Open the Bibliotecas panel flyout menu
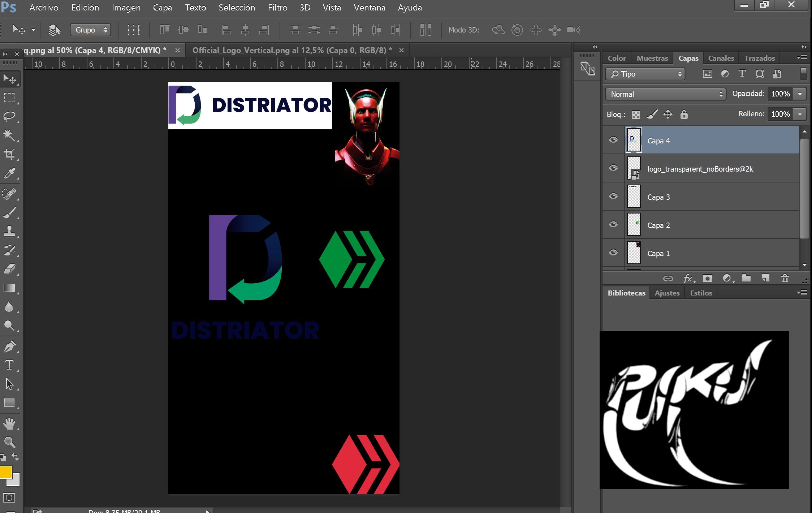The height and width of the screenshot is (513, 812). click(x=802, y=293)
